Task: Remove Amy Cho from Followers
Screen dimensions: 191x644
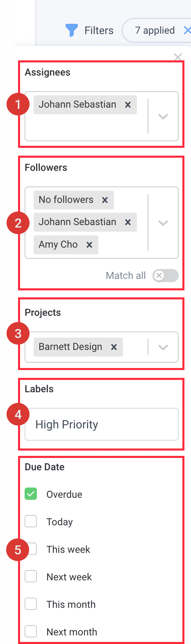Action: point(89,245)
